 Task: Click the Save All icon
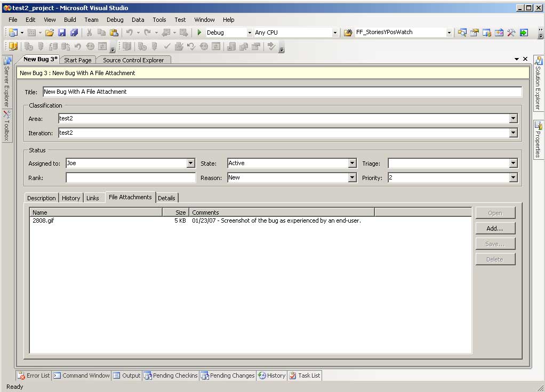pyautogui.click(x=74, y=32)
